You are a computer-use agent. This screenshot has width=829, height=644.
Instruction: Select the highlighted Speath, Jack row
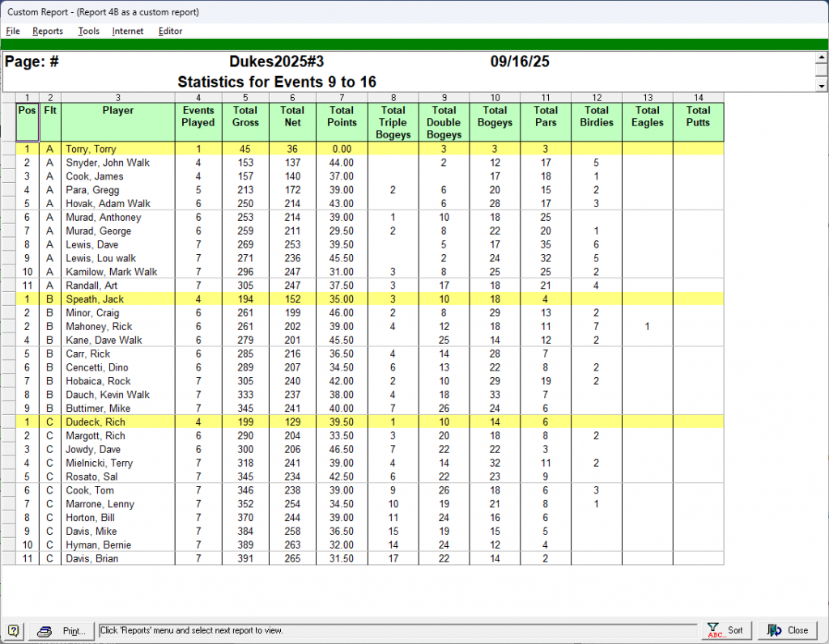[x=117, y=299]
